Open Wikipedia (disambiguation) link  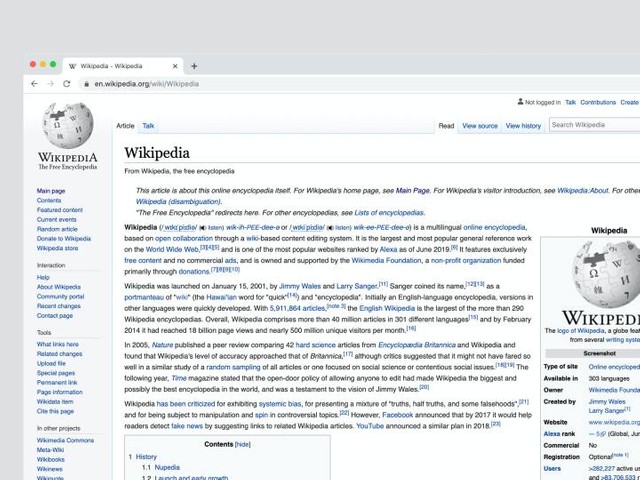pyautogui.click(x=178, y=202)
